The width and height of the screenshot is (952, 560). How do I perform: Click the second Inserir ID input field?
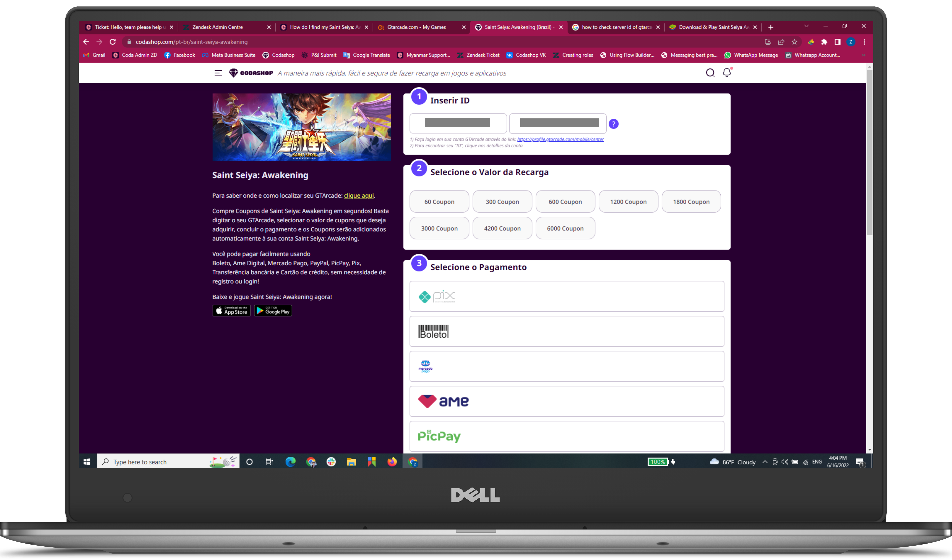pyautogui.click(x=558, y=123)
